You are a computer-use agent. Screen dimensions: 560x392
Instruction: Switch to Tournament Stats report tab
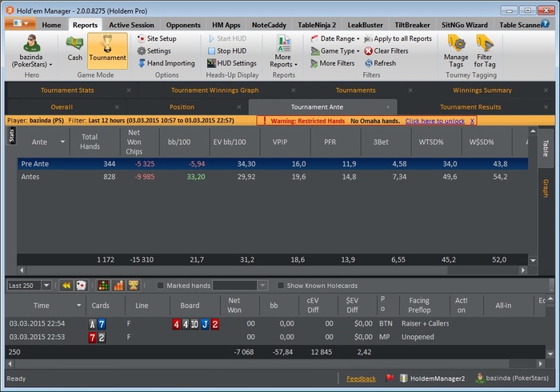coord(67,90)
